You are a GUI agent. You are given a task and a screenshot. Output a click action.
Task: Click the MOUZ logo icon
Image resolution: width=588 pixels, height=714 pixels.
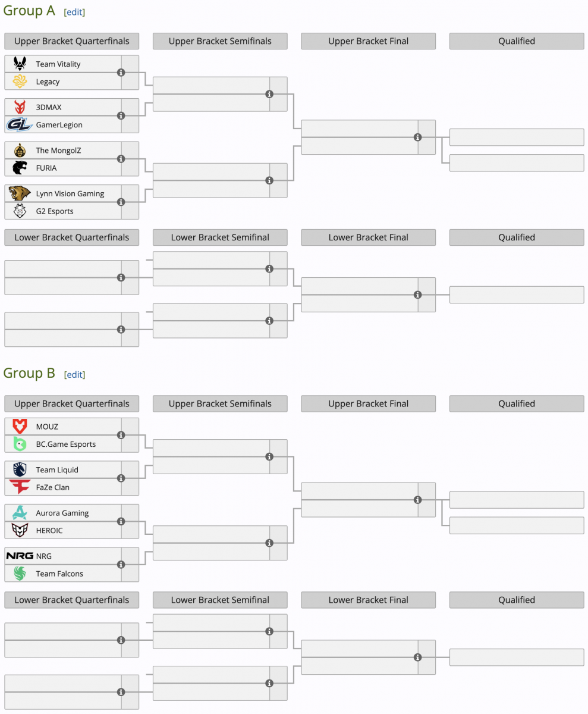[x=20, y=427]
